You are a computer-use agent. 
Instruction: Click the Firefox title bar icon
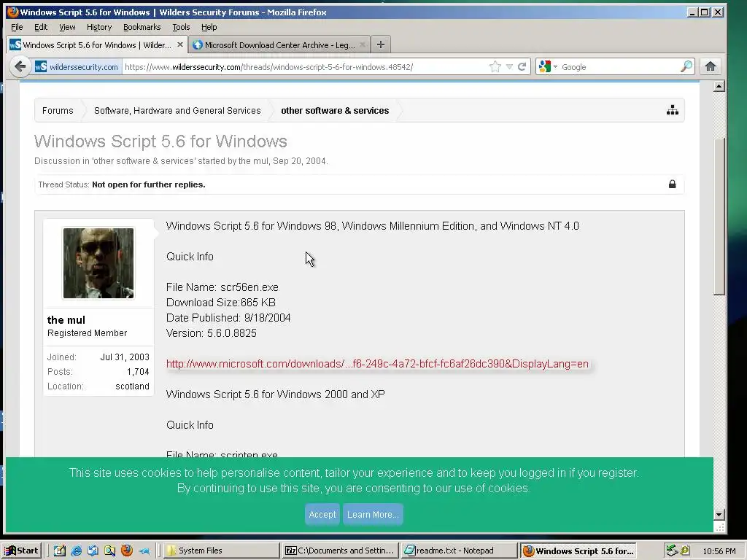click(x=12, y=12)
